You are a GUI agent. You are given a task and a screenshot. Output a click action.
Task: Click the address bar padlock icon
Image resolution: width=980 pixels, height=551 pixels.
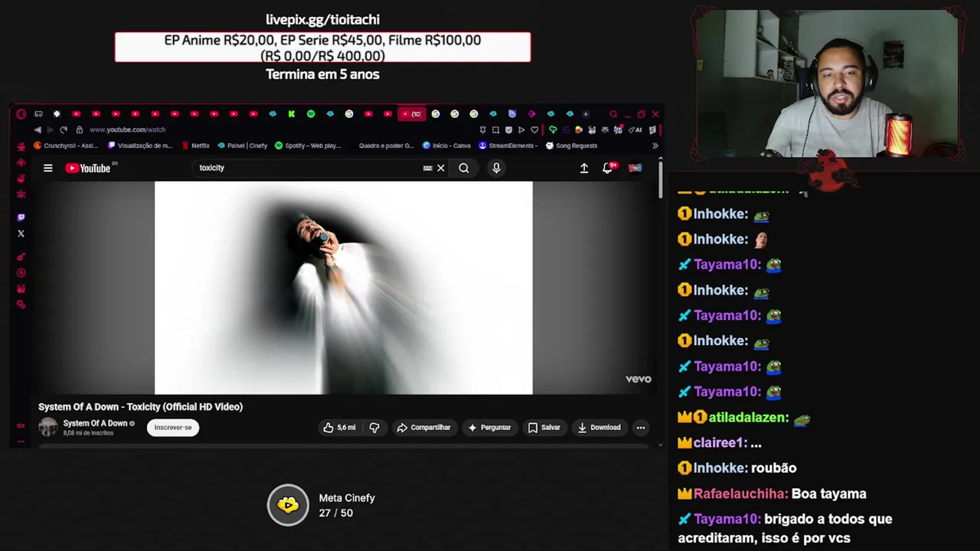click(79, 129)
